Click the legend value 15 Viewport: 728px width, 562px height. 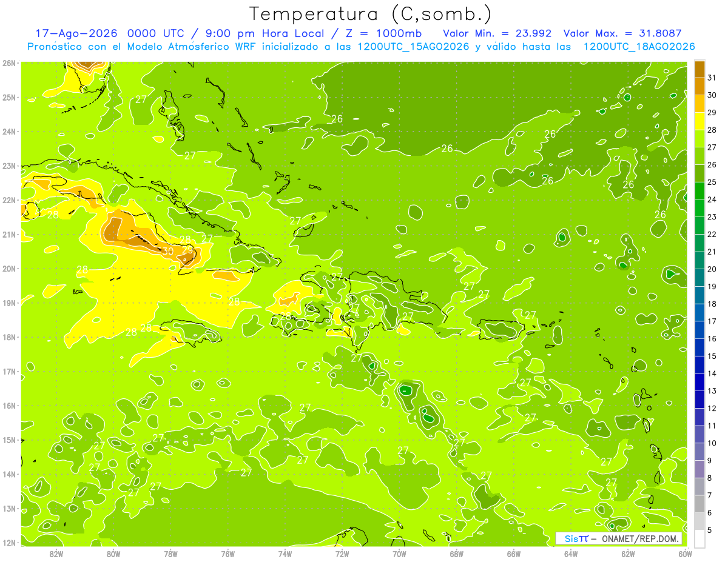712,356
